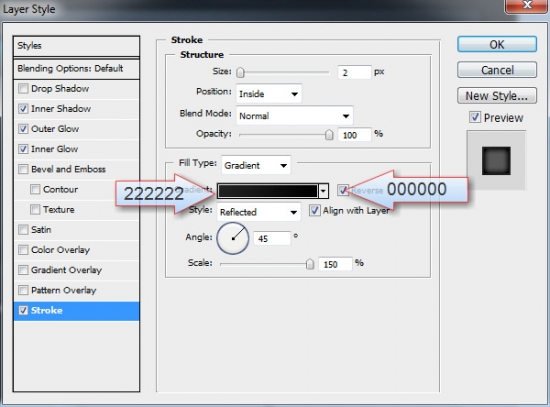550x407 pixels.
Task: Click the gradient preview swatch
Action: (268, 191)
